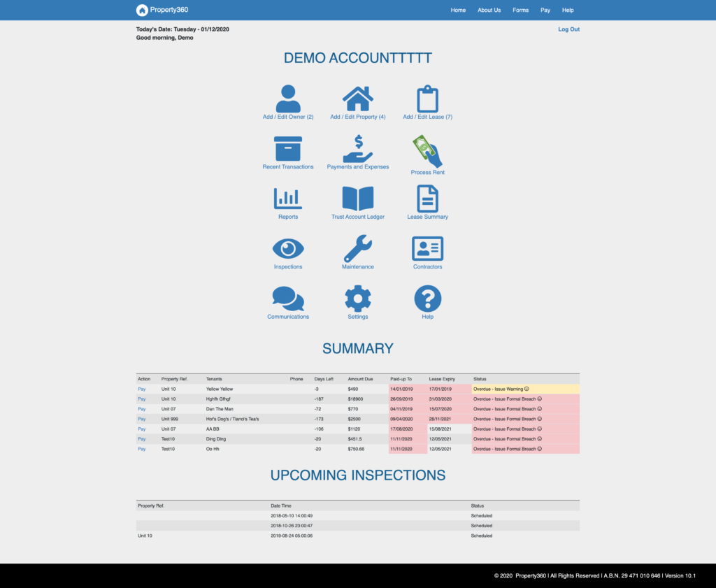This screenshot has width=716, height=588.
Task: Open Recent Transactions archive box icon
Action: tap(287, 149)
